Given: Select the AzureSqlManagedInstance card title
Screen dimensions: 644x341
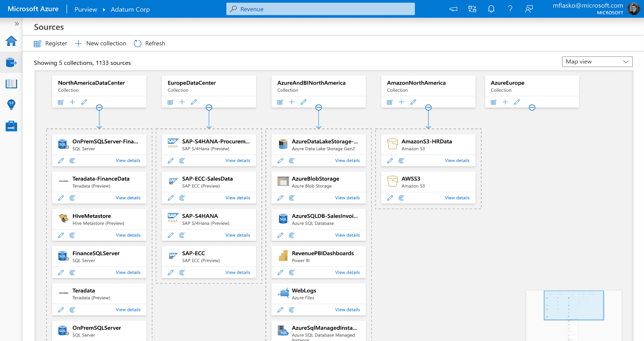Looking at the screenshot, I should (x=324, y=328).
